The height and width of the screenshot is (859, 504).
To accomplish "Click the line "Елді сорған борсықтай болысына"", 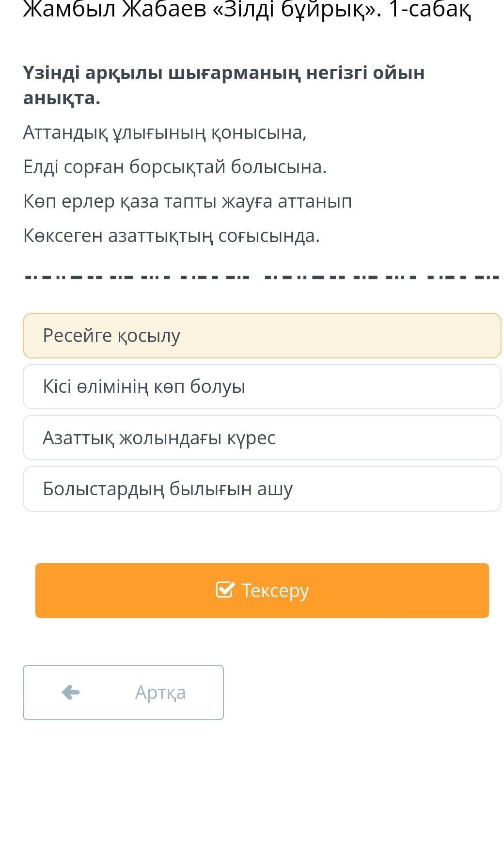I will pos(175,167).
